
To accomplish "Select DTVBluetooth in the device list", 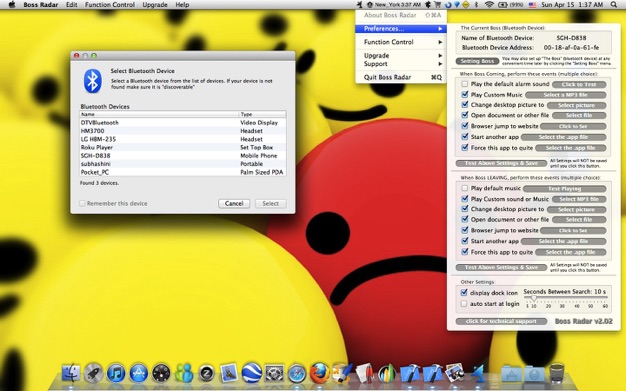I will point(183,123).
